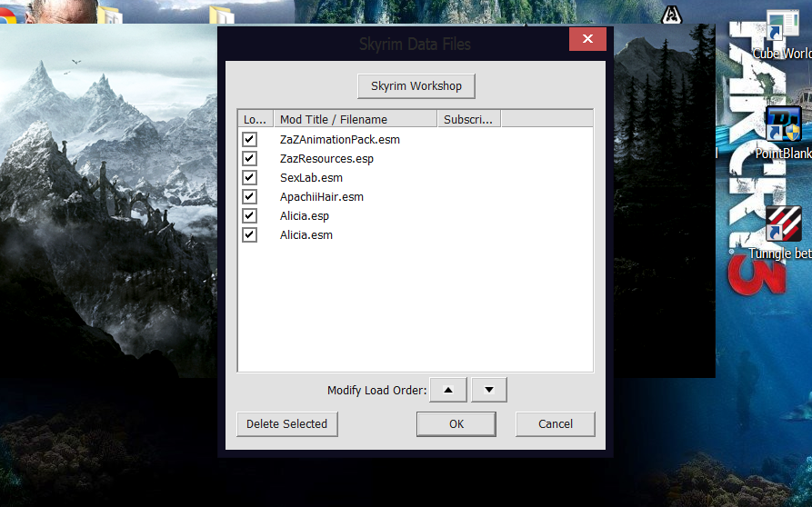Confirm the dialog with OK
Screen dimensions: 812x507
pos(456,424)
